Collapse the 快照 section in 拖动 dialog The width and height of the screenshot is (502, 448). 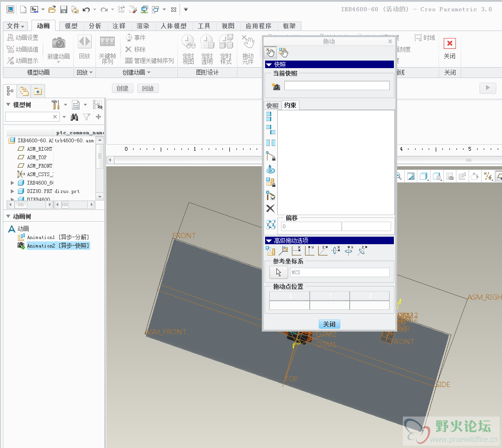[269, 65]
